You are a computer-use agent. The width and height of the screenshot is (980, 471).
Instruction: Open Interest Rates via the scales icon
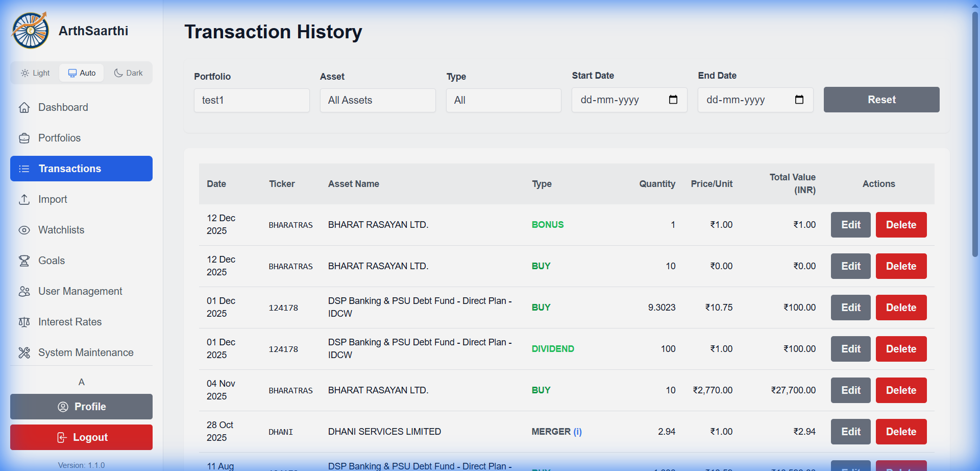click(24, 322)
